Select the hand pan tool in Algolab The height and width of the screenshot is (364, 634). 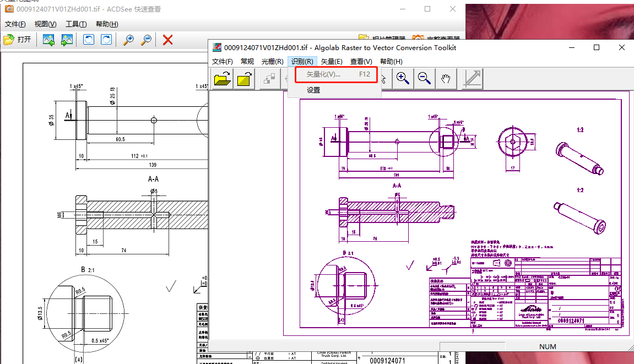446,78
